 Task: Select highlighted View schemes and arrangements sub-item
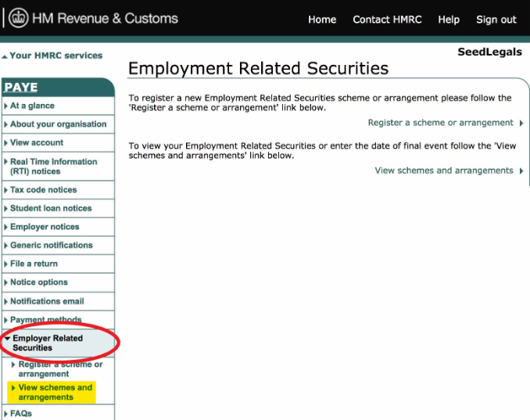(x=55, y=393)
